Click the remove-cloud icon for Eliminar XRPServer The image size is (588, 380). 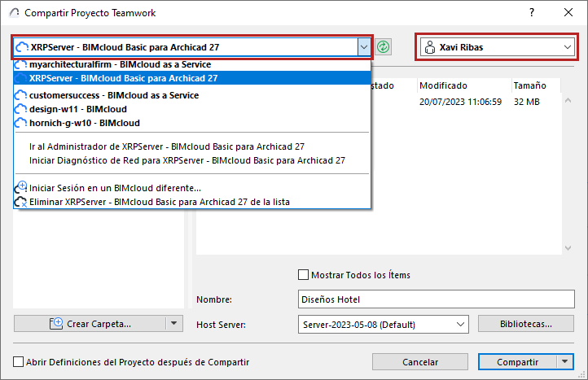(x=22, y=201)
